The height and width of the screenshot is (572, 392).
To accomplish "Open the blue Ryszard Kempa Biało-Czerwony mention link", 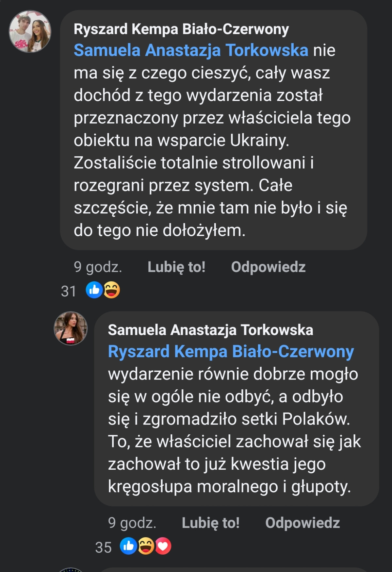I will 231,352.
